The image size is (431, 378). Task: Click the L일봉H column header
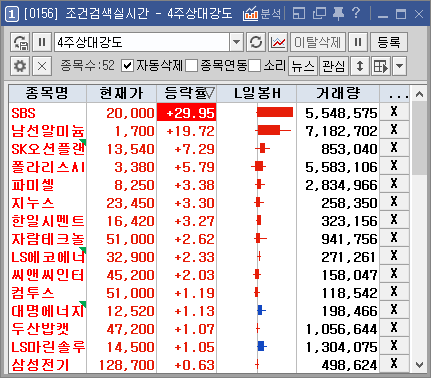257,93
